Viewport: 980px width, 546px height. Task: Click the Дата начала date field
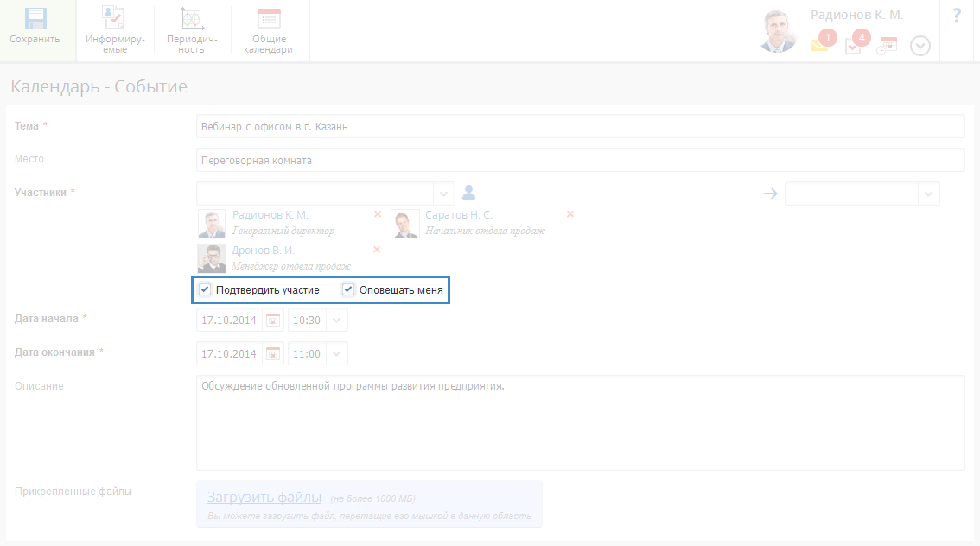click(x=229, y=320)
